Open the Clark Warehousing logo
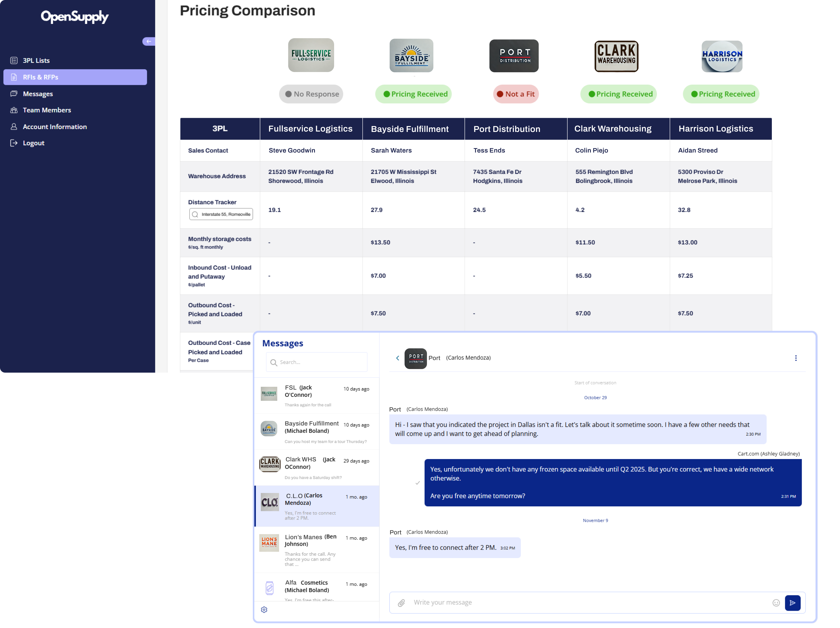Image resolution: width=840 pixels, height=628 pixels. pos(616,56)
